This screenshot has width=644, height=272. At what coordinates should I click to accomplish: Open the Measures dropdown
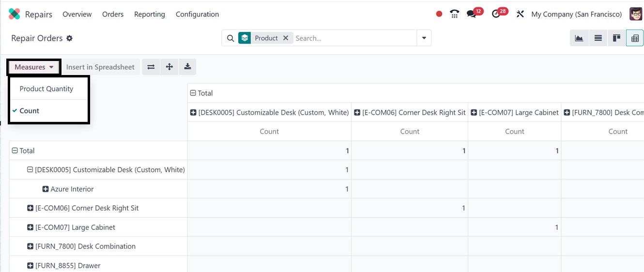click(x=33, y=67)
